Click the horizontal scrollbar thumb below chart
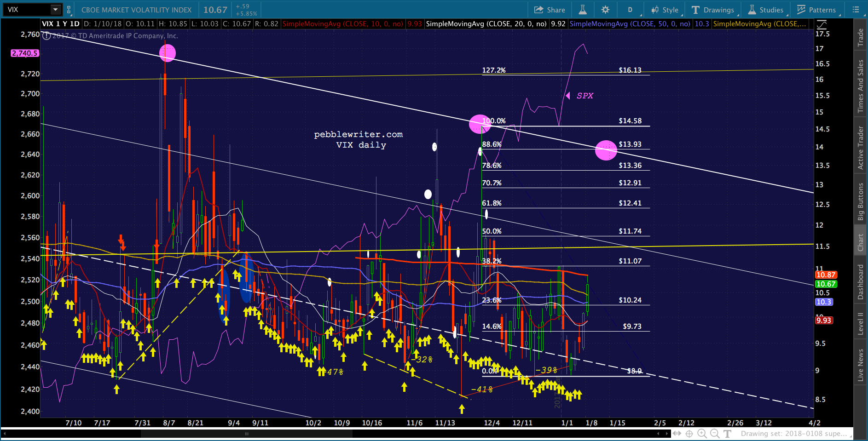The image size is (868, 441). point(247,434)
